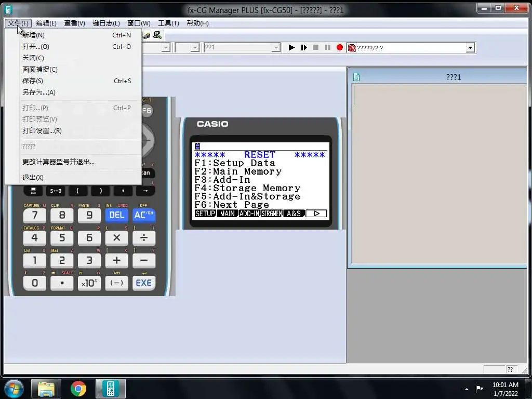Click the minus (−) calculator key
Viewport: 532px width, 399px height.
[144, 261]
